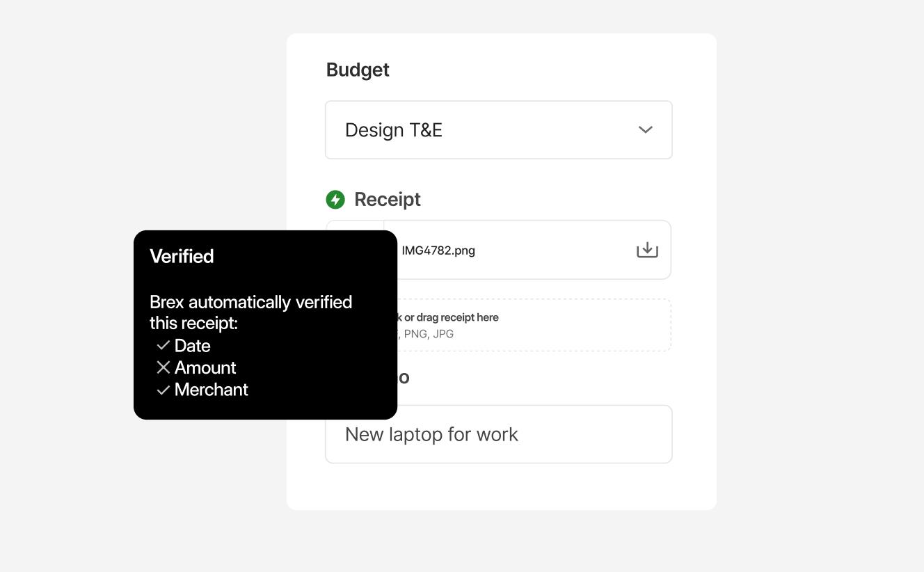Click the Receipt section heading
This screenshot has width=924, height=572.
(387, 199)
